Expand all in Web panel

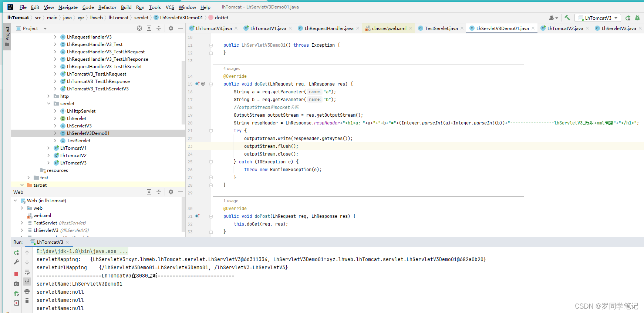click(149, 192)
